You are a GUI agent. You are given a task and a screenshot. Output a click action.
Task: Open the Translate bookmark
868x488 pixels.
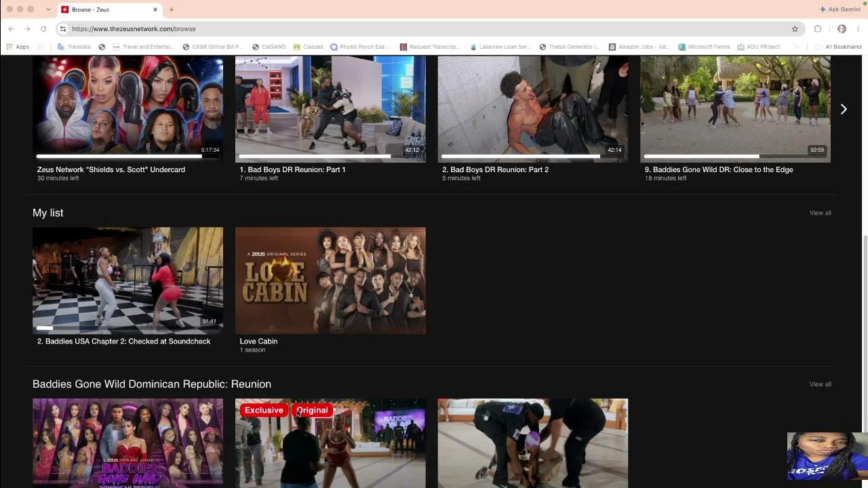point(74,47)
